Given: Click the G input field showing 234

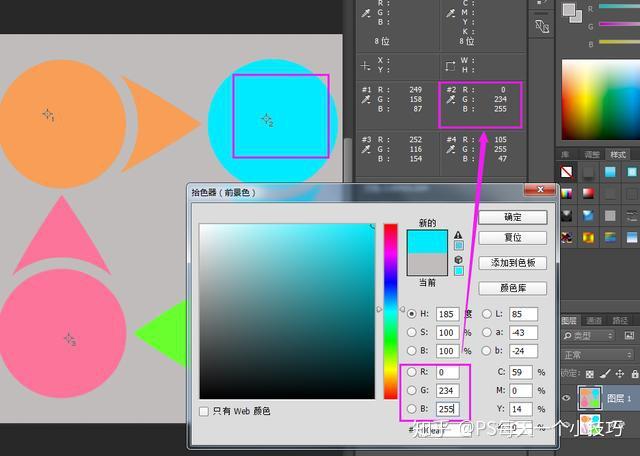Looking at the screenshot, I should pyautogui.click(x=447, y=391).
